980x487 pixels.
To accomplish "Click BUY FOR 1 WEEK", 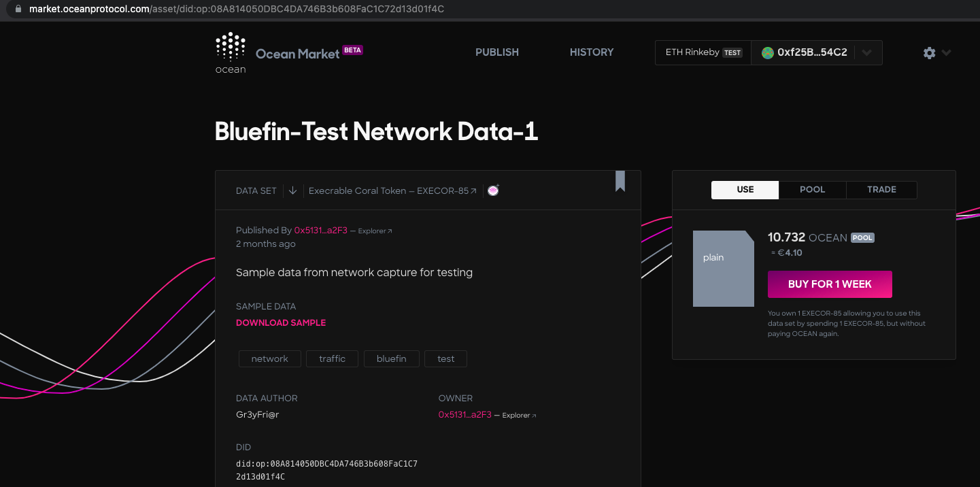I will coord(830,284).
